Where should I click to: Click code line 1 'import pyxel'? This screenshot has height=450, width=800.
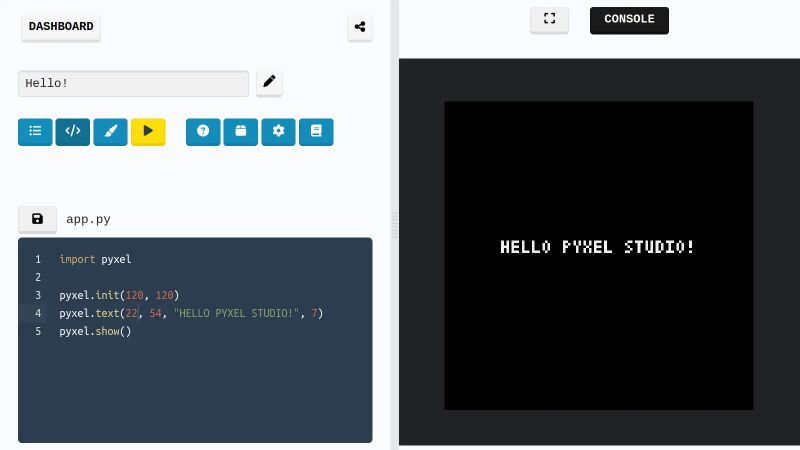click(95, 259)
